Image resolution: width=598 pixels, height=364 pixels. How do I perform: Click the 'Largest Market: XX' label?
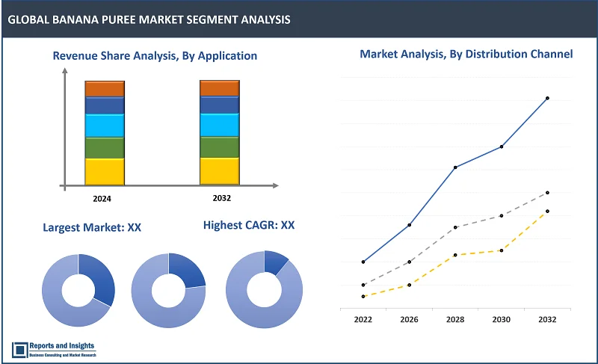(92, 227)
